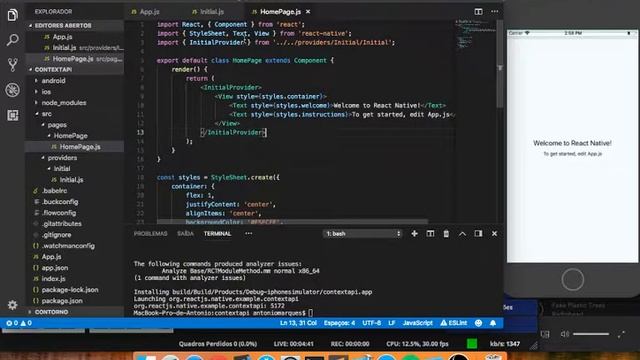Click the volume speaker icon
This screenshot has height=360, width=640.
pos(564,334)
